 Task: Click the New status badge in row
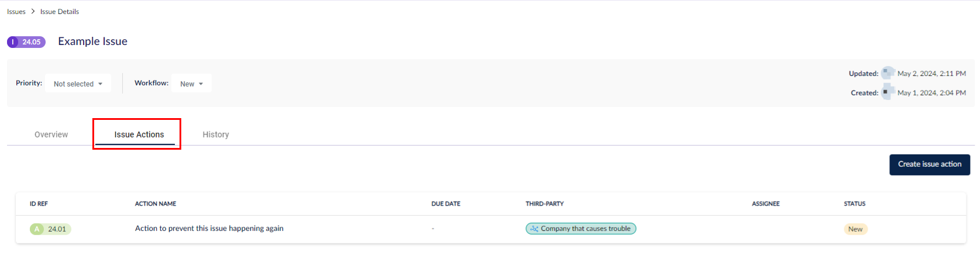855,229
